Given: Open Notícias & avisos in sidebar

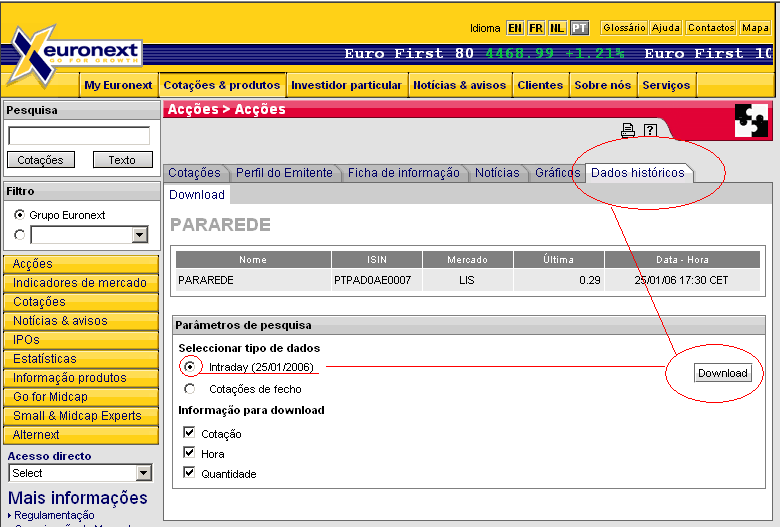Looking at the screenshot, I should coord(81,320).
